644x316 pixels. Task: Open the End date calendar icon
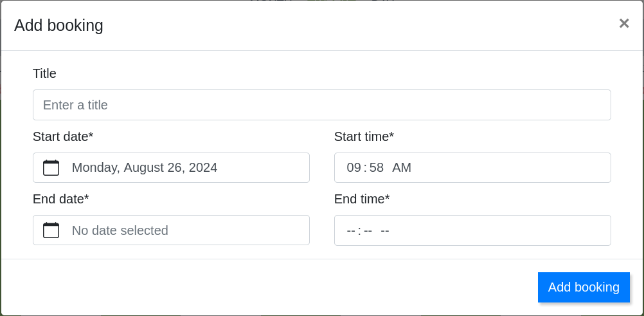tap(51, 230)
